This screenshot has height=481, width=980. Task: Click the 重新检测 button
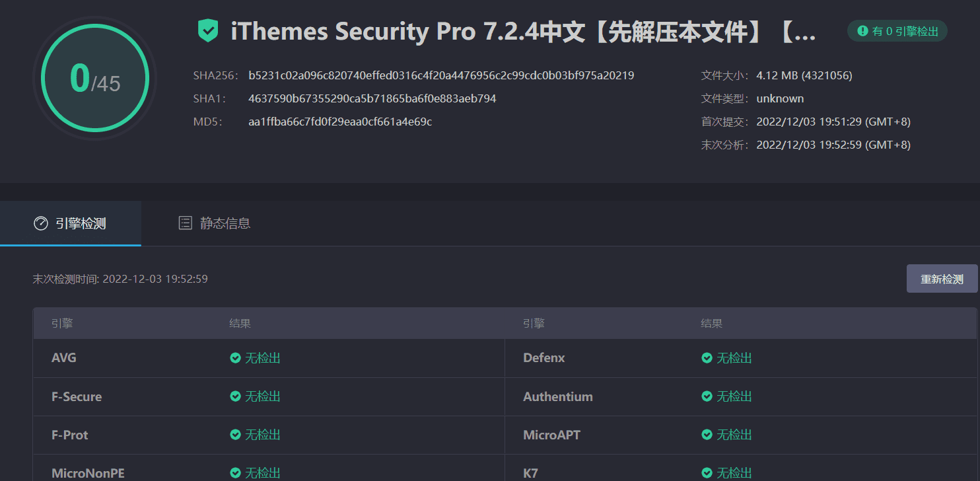[x=942, y=279]
